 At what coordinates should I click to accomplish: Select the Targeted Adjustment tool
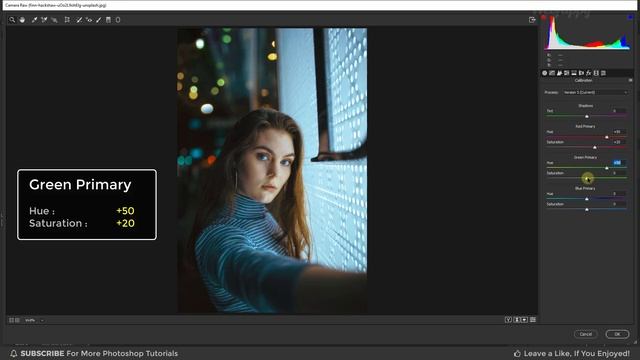(54, 20)
